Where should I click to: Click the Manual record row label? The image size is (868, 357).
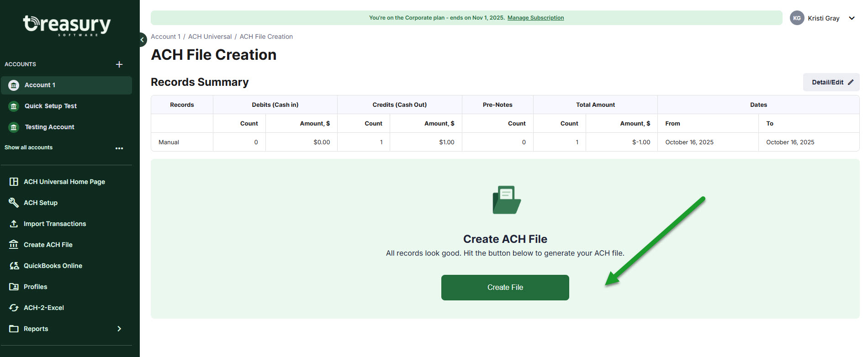point(169,142)
